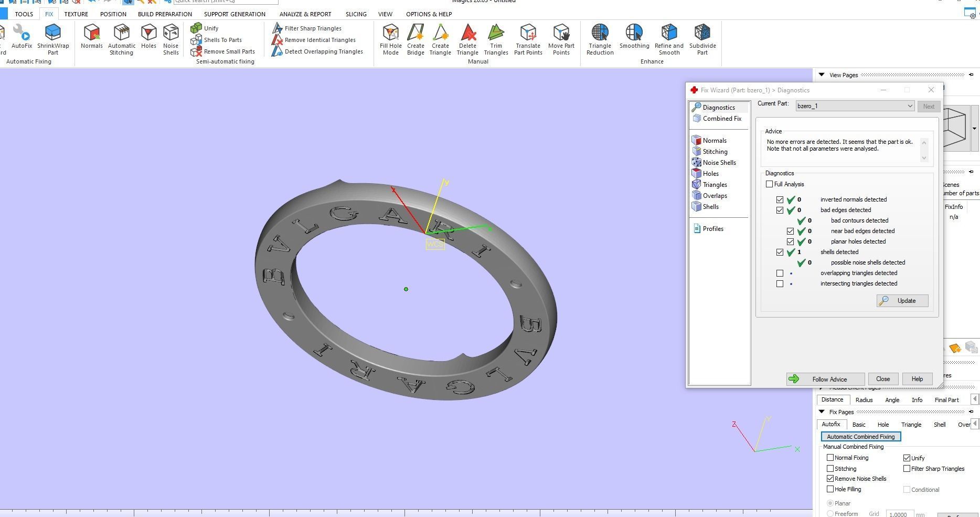Check Filter Sharp Triangles in Fix Pages
This screenshot has height=517, width=980.
click(907, 469)
